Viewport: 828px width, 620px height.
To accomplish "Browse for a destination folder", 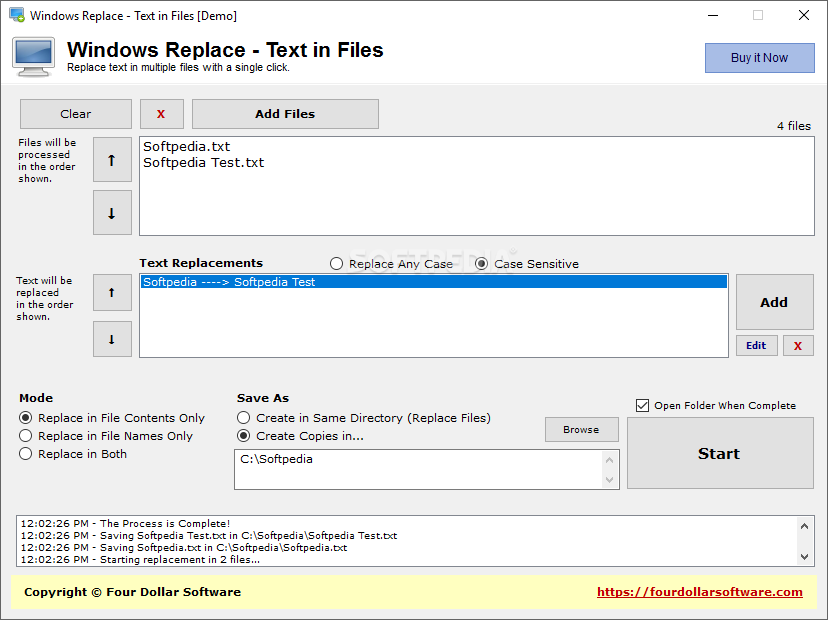I will click(x=581, y=429).
